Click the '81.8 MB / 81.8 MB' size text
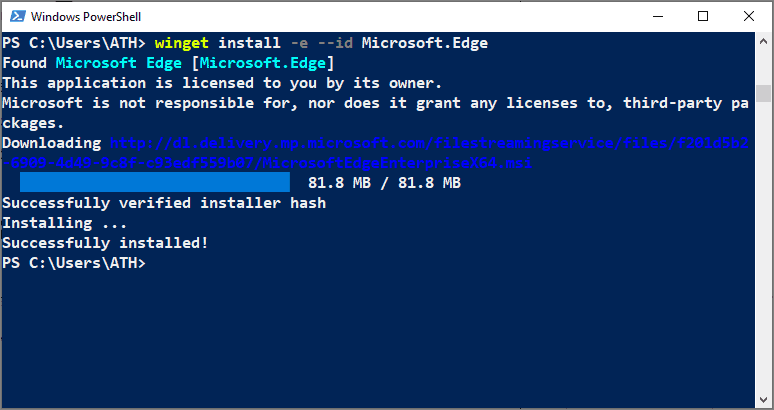774x410 pixels. tap(384, 183)
